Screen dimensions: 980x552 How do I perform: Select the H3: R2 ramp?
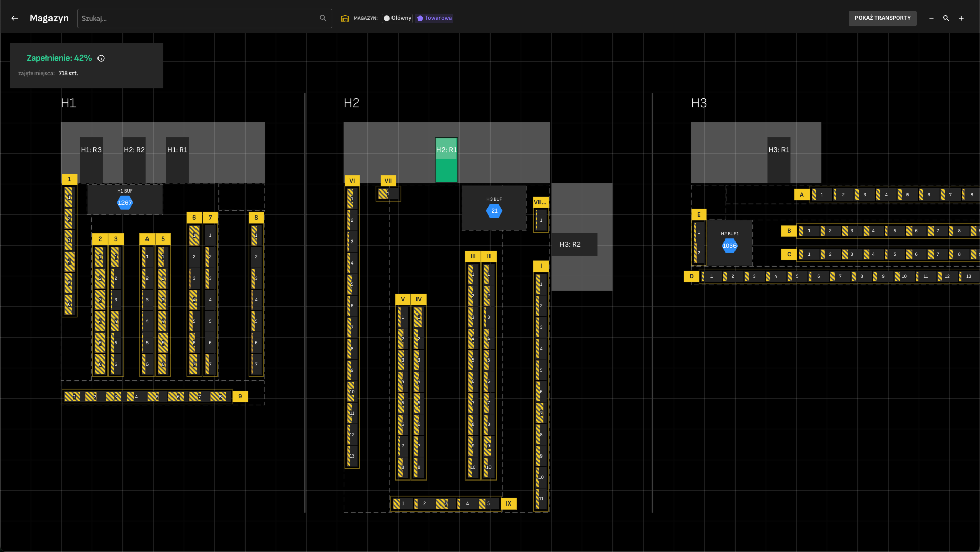pyautogui.click(x=574, y=245)
